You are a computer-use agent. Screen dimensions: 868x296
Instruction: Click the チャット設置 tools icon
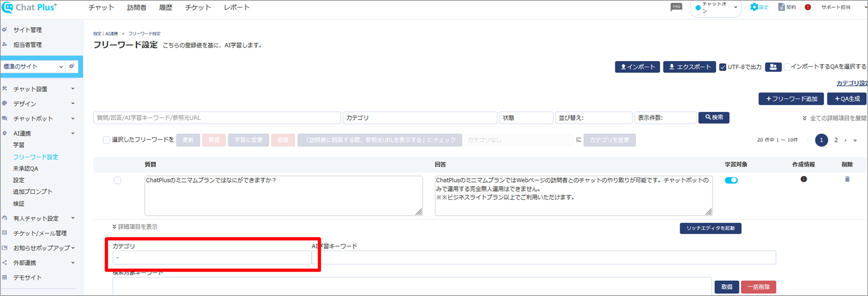tap(5, 89)
